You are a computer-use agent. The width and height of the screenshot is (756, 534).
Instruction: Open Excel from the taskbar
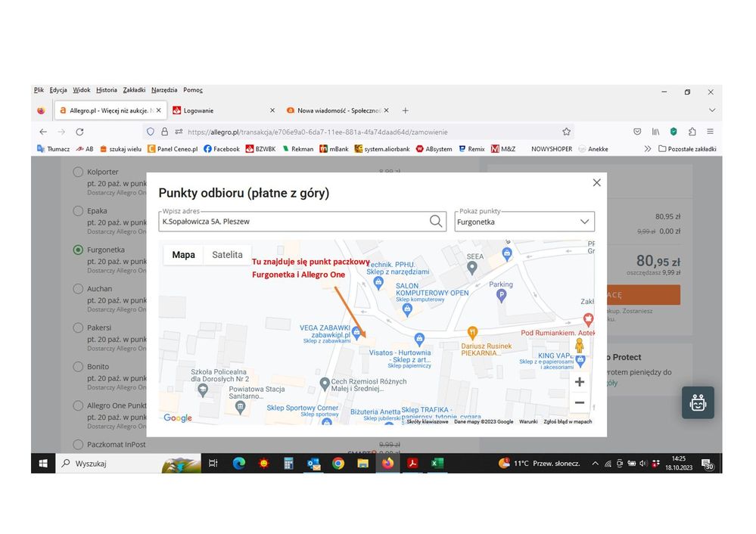point(437,463)
